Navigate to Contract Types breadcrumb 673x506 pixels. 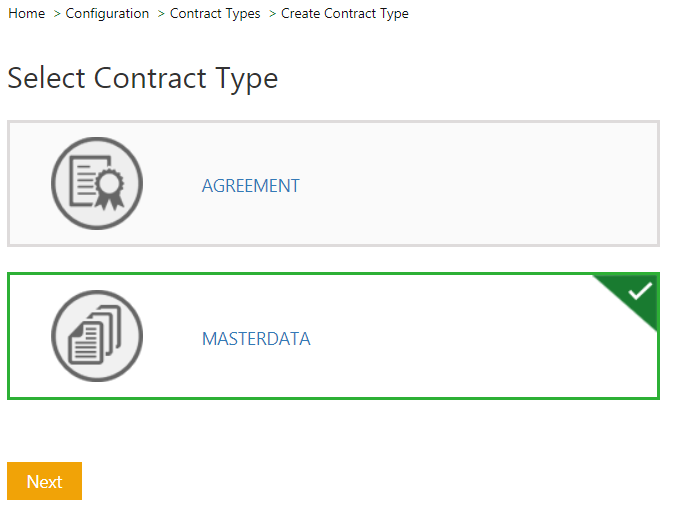tap(215, 14)
